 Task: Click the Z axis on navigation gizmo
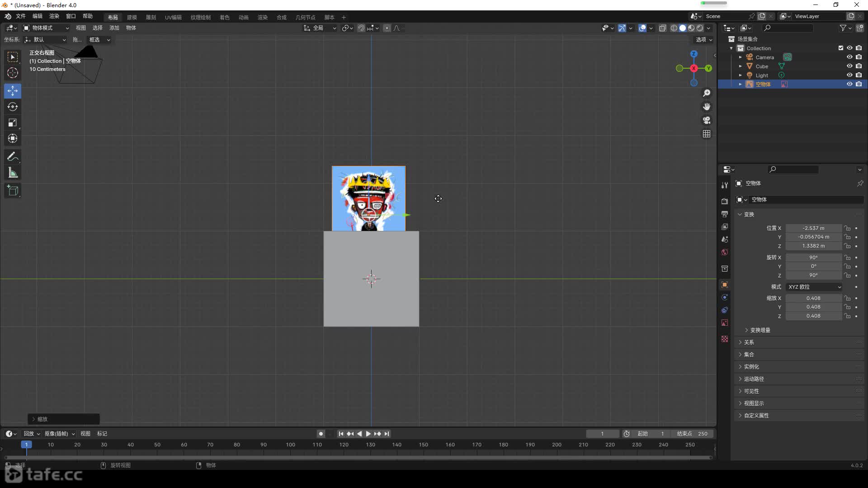pos(693,54)
